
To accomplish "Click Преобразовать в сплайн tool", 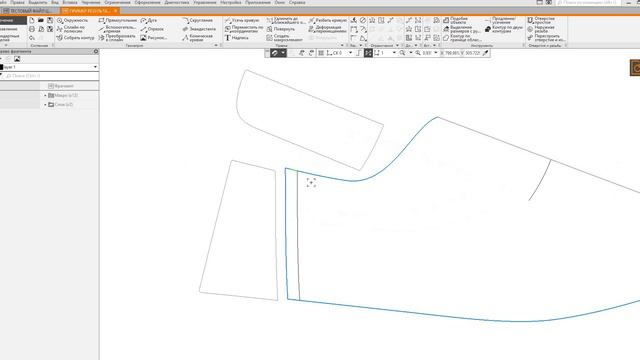I will pos(117,38).
